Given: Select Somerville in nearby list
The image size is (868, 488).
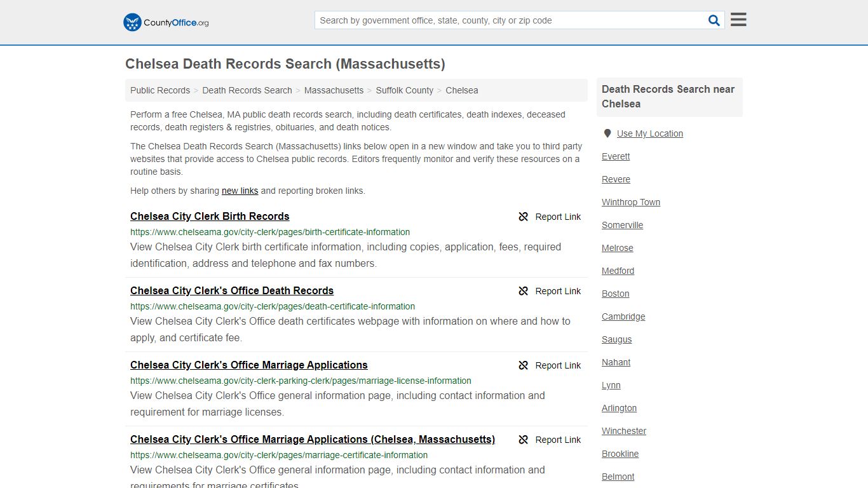Looking at the screenshot, I should pyautogui.click(x=622, y=225).
